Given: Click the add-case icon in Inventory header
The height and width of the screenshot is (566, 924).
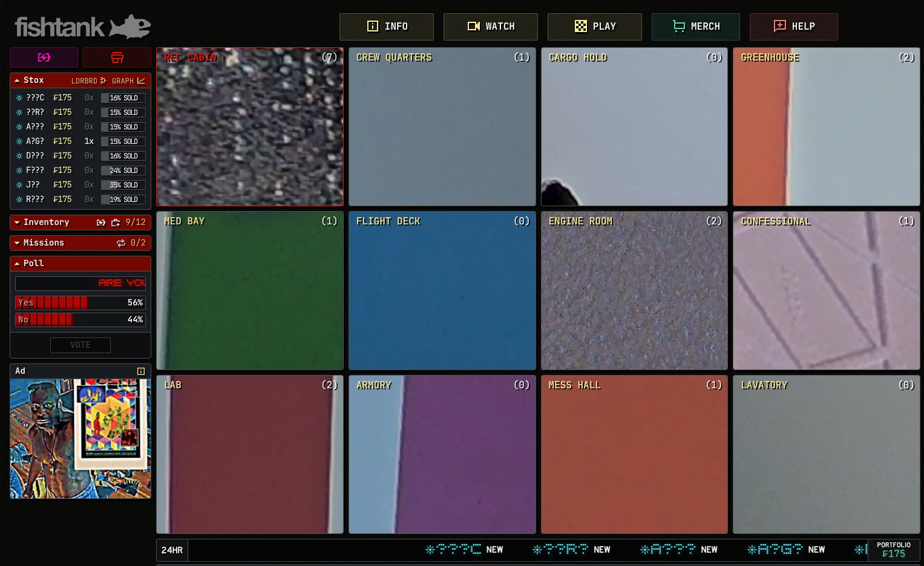Looking at the screenshot, I should (x=116, y=223).
